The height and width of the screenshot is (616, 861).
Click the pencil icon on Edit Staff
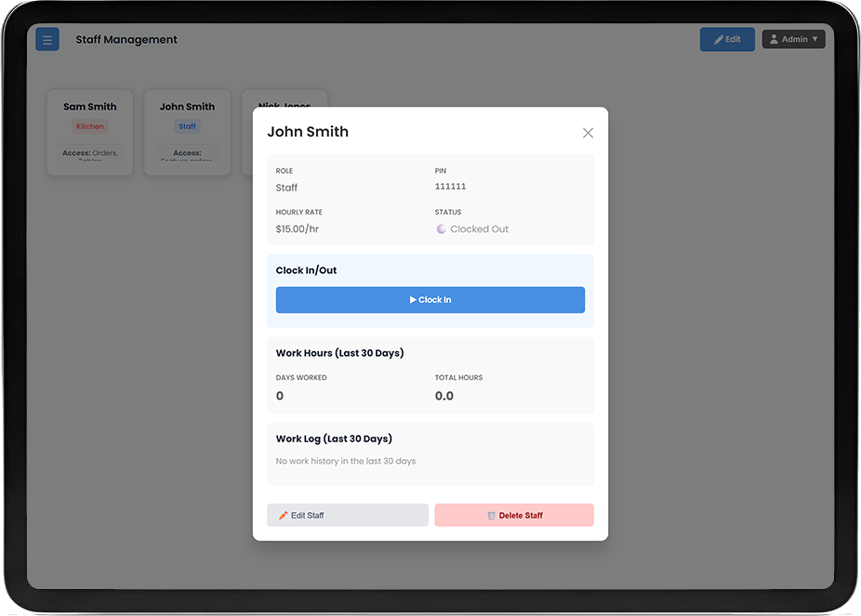[x=284, y=515]
